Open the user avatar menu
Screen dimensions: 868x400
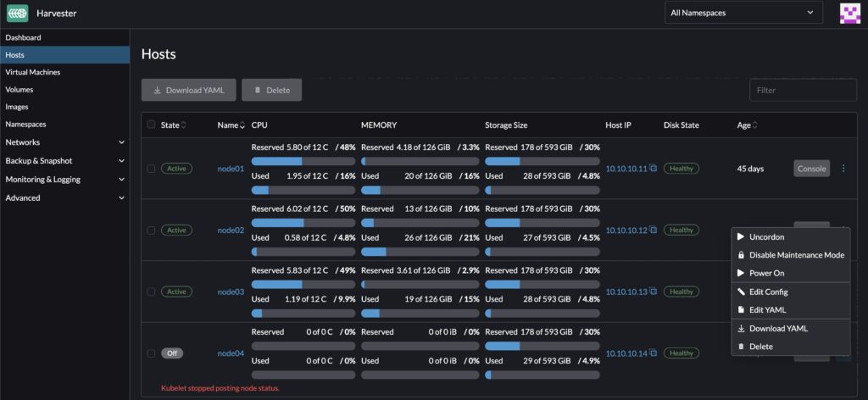(849, 13)
